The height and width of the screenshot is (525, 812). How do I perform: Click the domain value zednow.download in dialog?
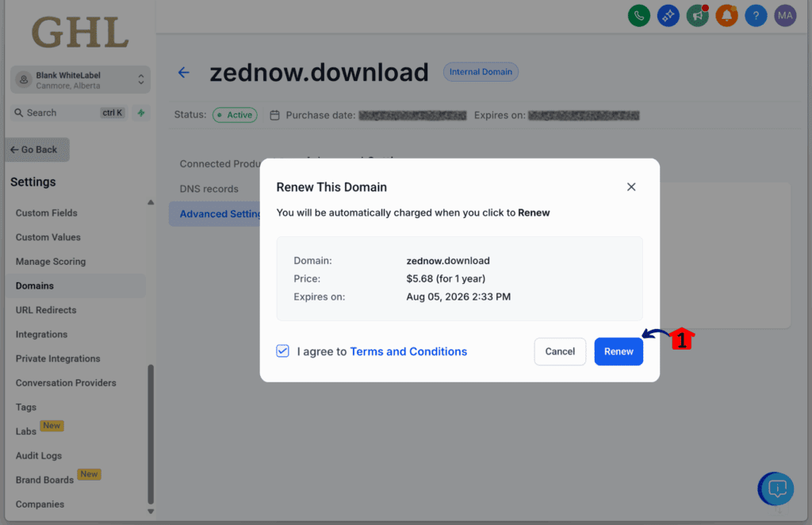click(x=448, y=261)
